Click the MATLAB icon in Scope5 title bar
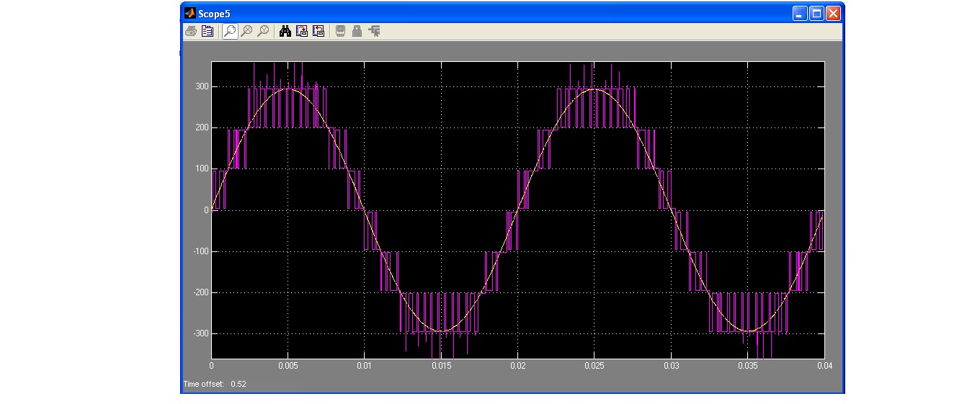The image size is (980, 404). pos(190,13)
